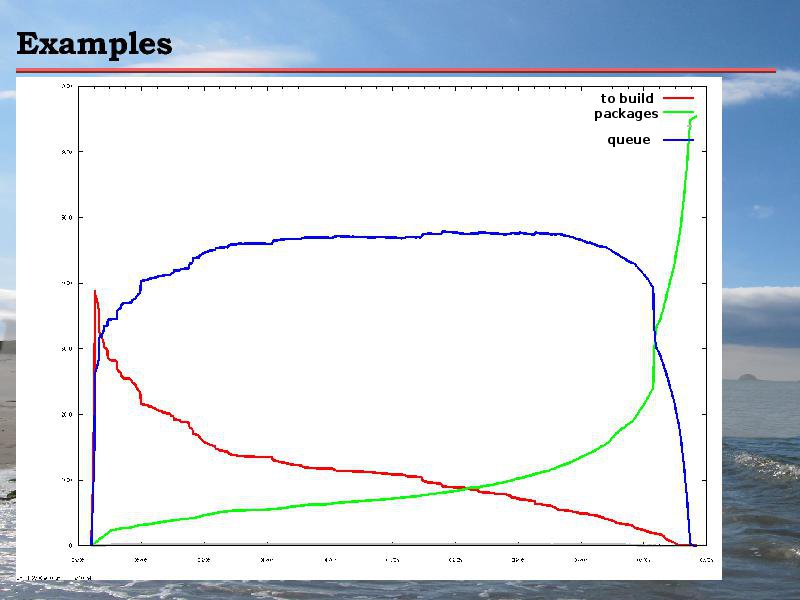Click the red underline beneath the slide title
800x600 pixels.
coord(396,70)
